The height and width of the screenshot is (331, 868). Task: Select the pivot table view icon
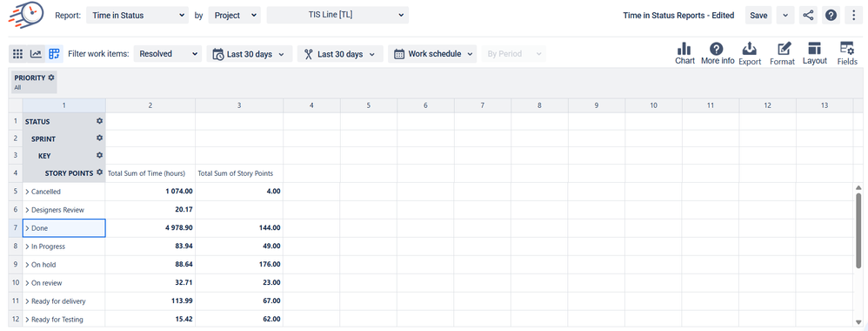[54, 54]
